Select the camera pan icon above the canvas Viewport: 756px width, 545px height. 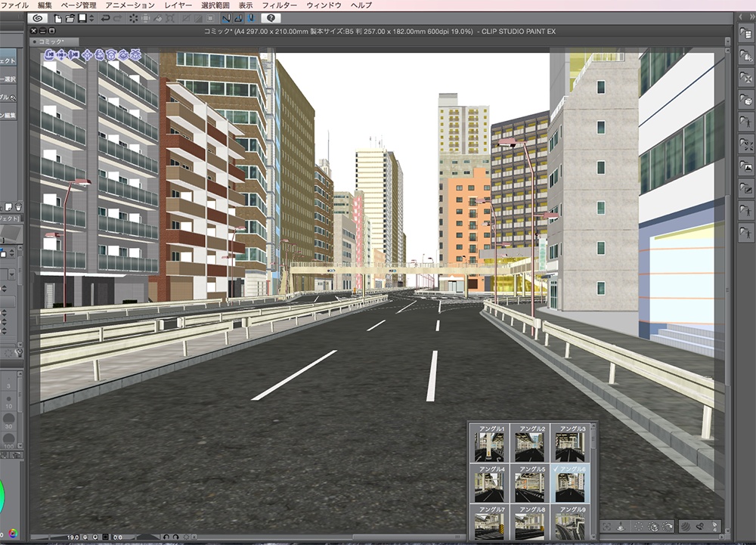61,54
